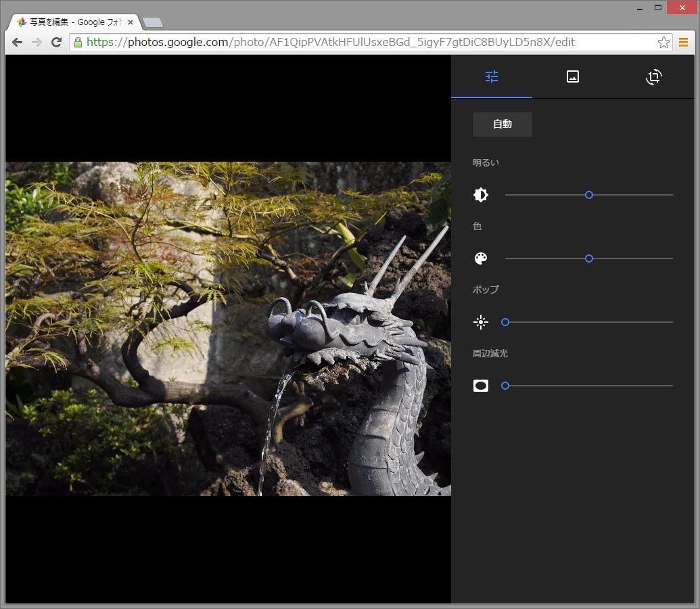The height and width of the screenshot is (609, 700).
Task: Click the vignette (周辺減光) oval icon
Action: coord(481,386)
